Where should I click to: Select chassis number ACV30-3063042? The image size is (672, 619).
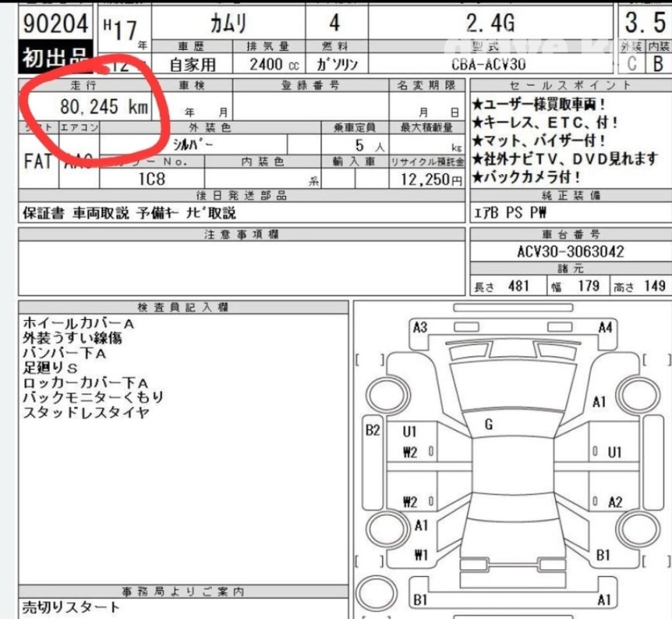pos(570,251)
